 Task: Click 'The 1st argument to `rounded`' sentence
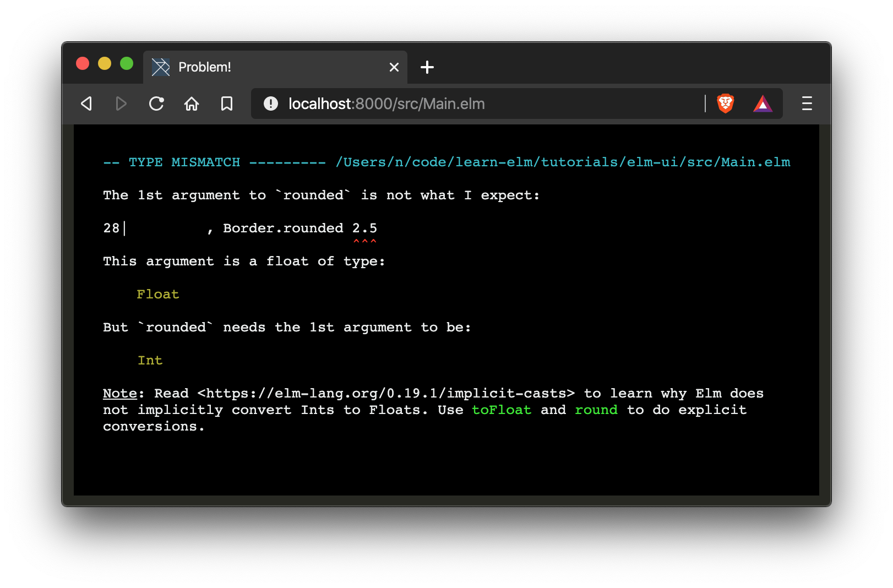(x=322, y=195)
